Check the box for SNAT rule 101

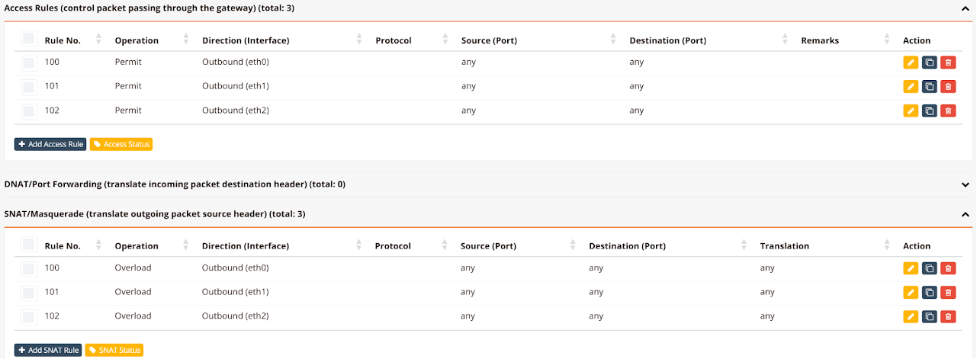click(29, 293)
